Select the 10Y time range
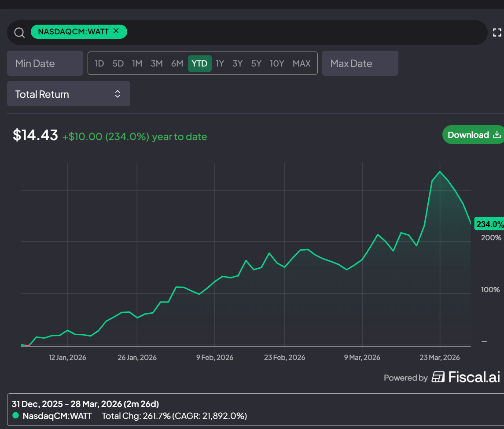This screenshot has height=429, width=504. point(277,63)
